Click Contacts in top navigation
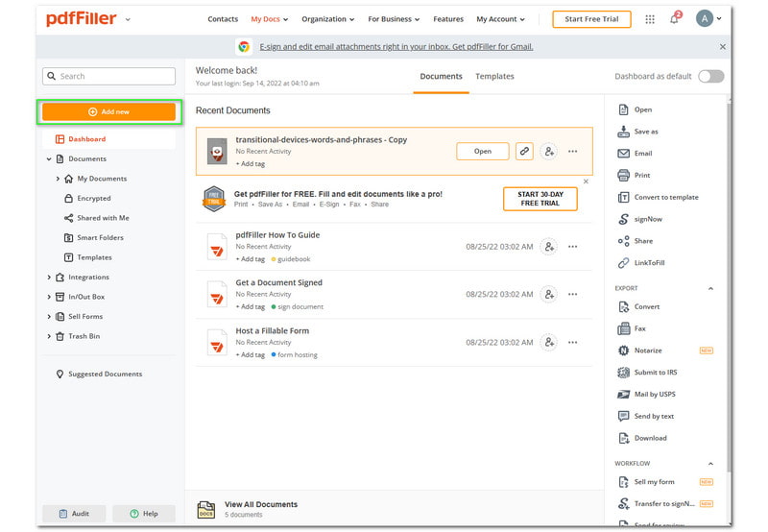This screenshot has width=768, height=532. coord(223,19)
